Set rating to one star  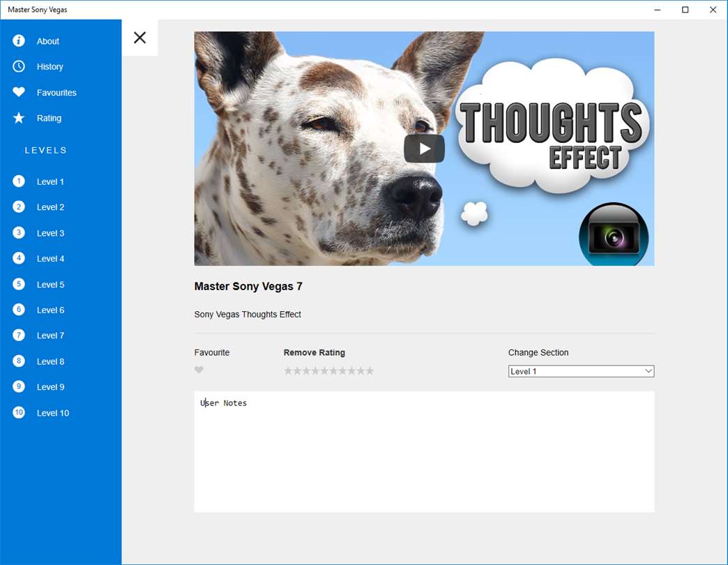click(x=288, y=370)
